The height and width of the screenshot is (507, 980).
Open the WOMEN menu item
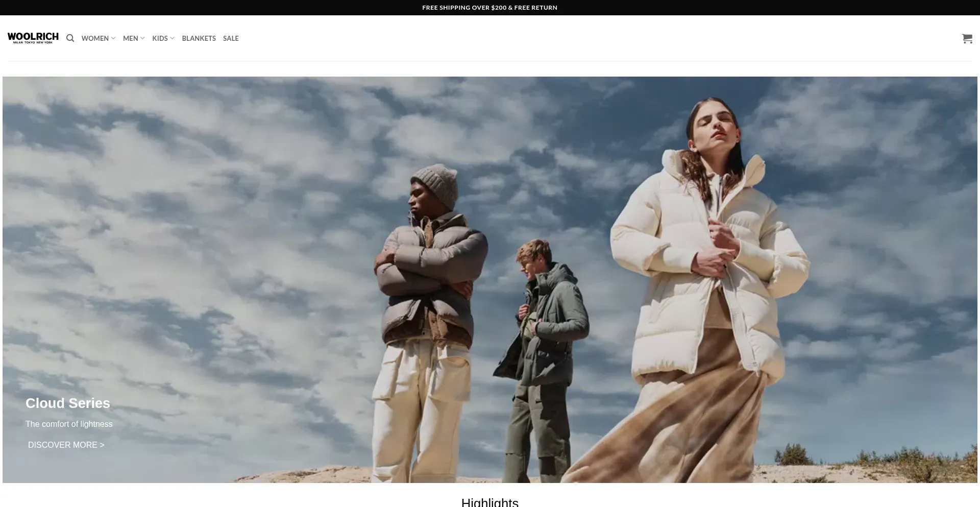tap(95, 38)
